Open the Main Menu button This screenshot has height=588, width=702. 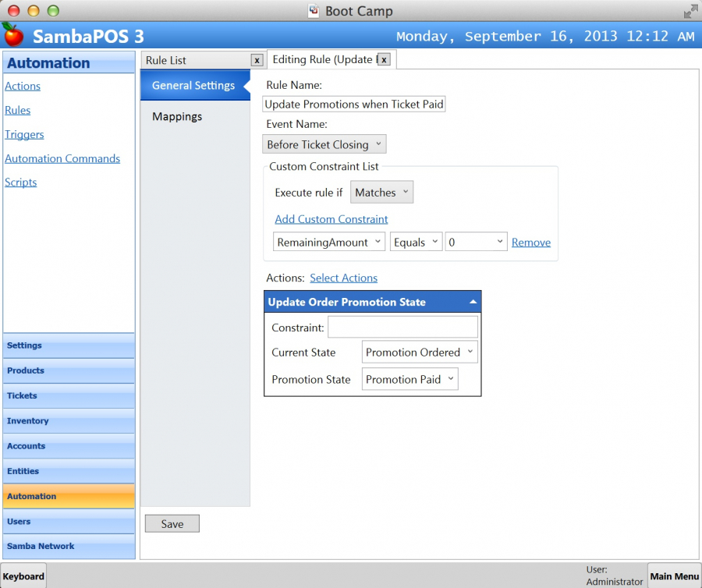pos(674,576)
